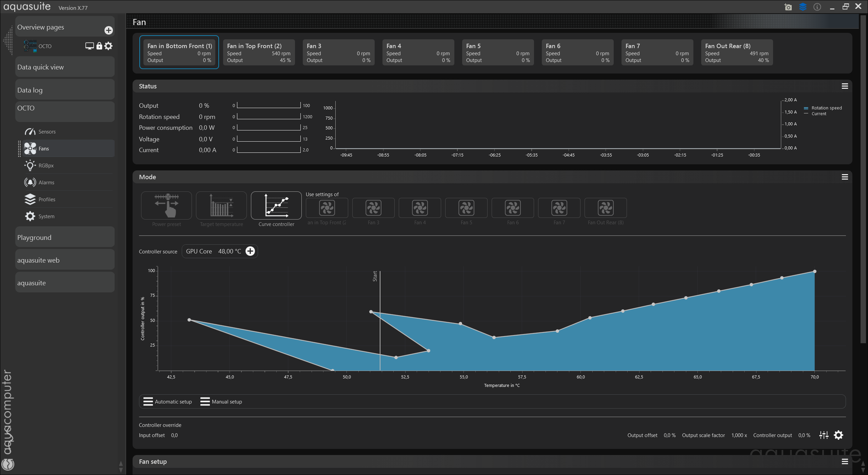Click the curve point at 70 degrees

[x=814, y=271]
